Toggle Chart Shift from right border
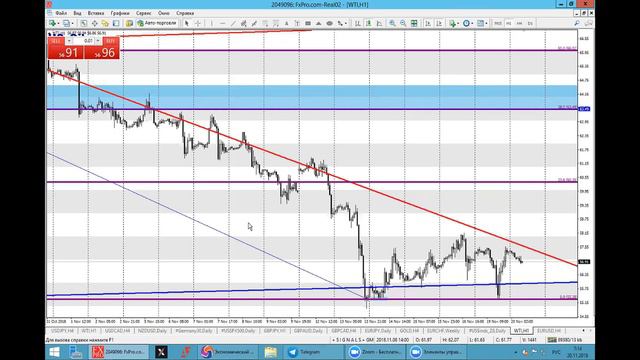The height and width of the screenshot is (360, 640). pyautogui.click(x=439, y=23)
